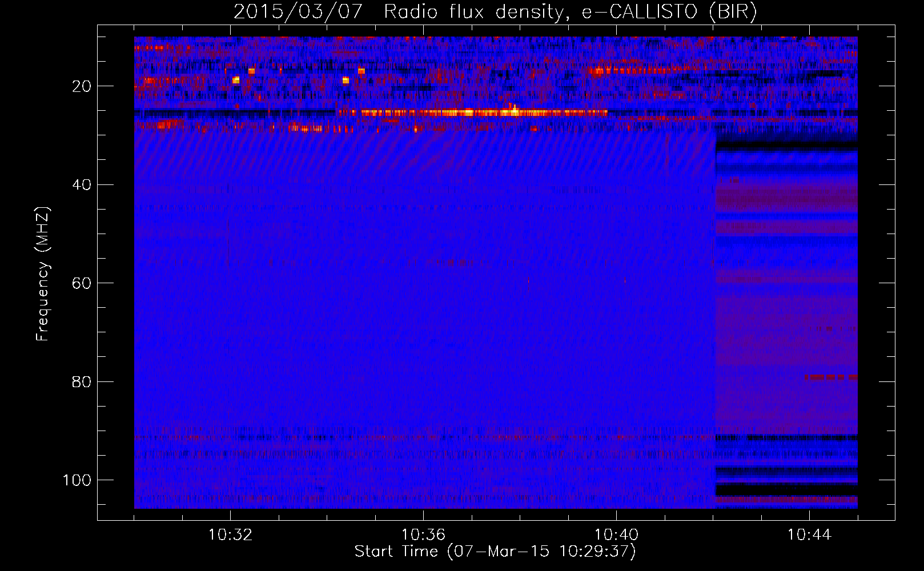Click the "Frequency (MHZ)" axis label
Viewport: 924px width, 571px height.
43,274
